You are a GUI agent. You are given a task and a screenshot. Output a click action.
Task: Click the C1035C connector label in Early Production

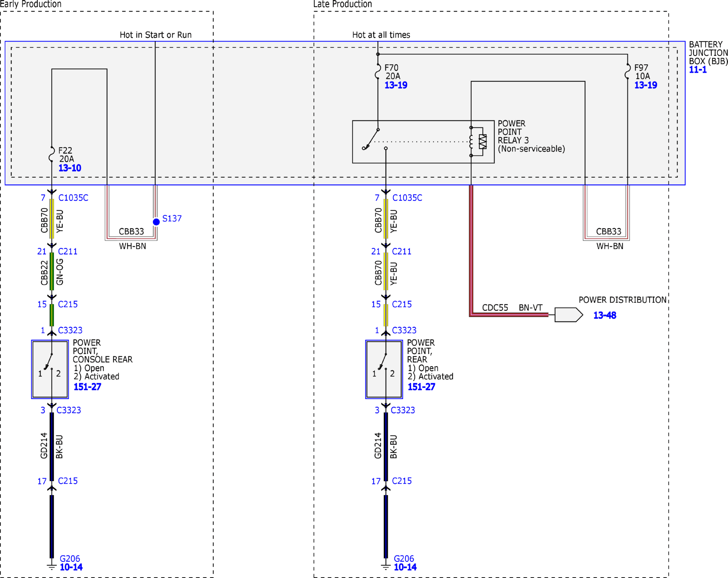(x=73, y=198)
